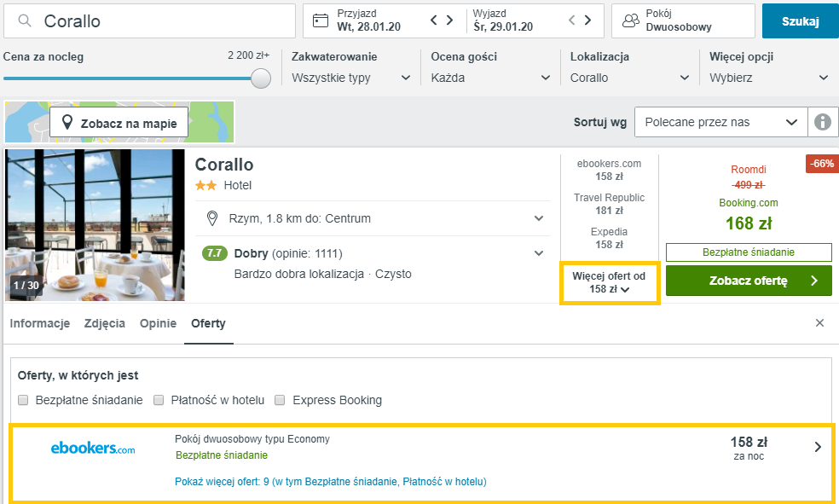Open sorting info icon
This screenshot has width=839, height=504.
pyautogui.click(x=823, y=122)
